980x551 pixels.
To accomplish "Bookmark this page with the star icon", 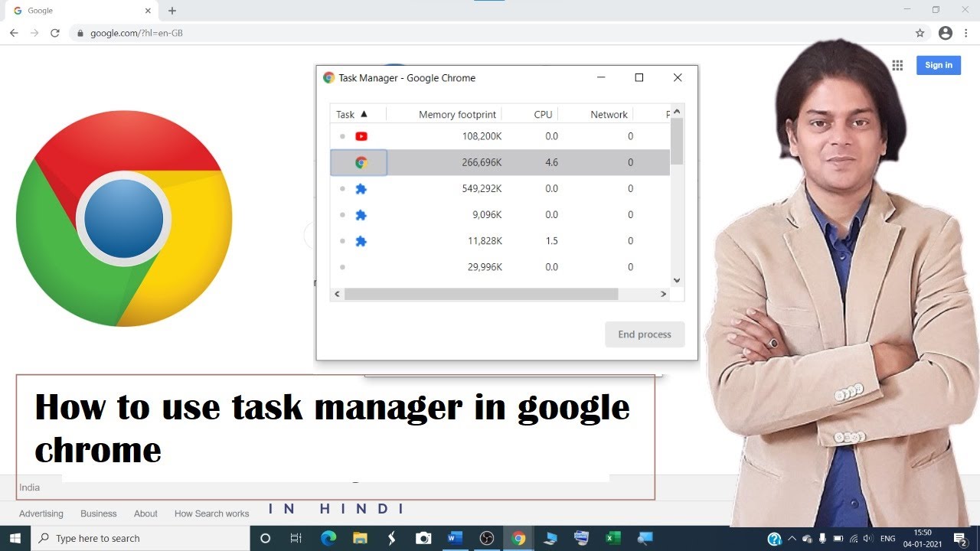I will [920, 33].
